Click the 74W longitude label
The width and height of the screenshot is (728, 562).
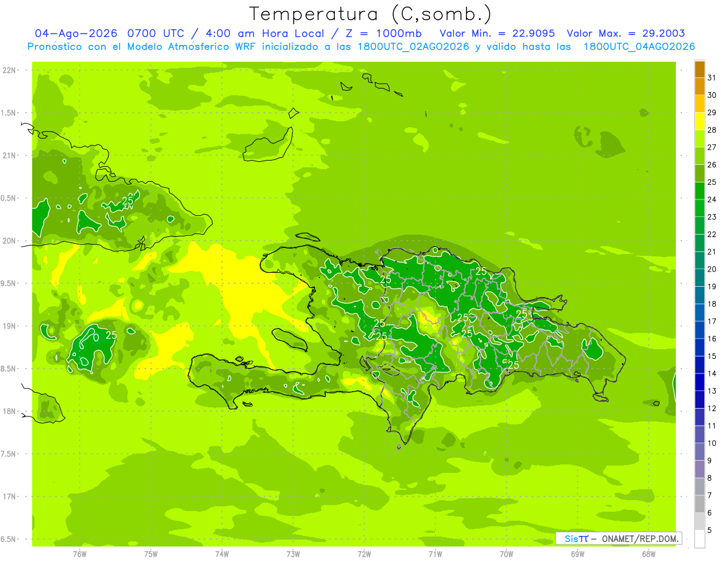[x=222, y=554]
